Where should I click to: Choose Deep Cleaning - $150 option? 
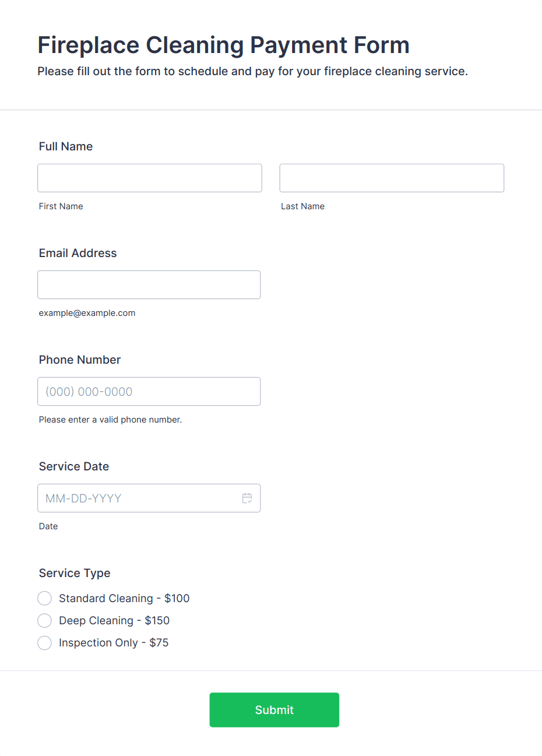coord(45,621)
